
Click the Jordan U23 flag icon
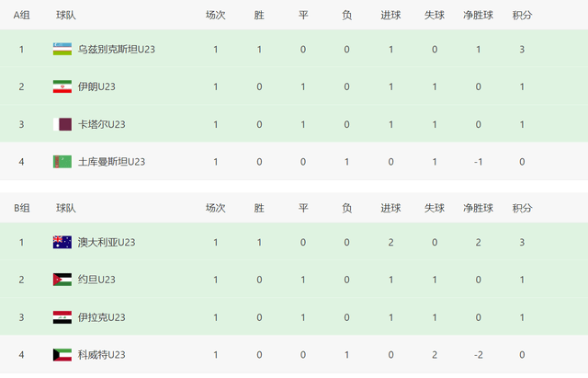62,280
